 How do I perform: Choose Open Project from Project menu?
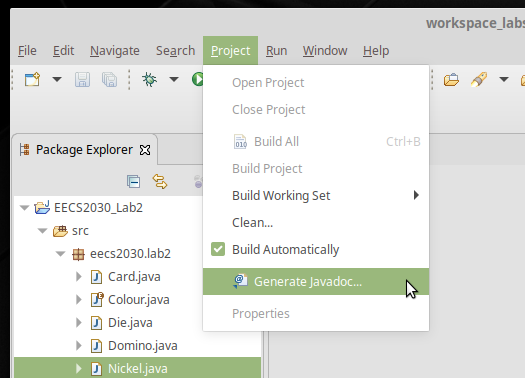(x=316, y=83)
